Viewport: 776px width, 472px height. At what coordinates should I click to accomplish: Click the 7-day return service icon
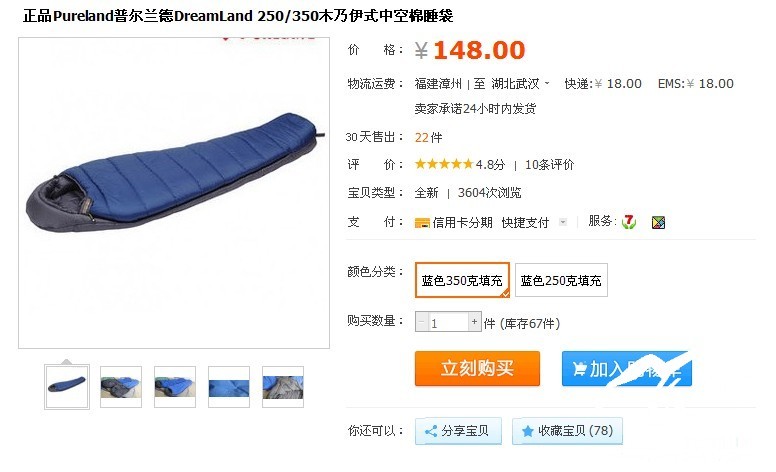629,222
